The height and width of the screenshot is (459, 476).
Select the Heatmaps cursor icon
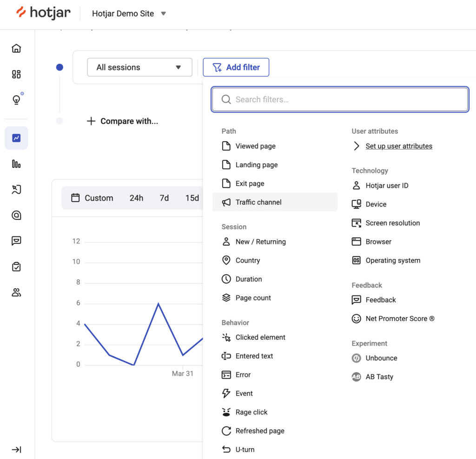click(x=16, y=190)
